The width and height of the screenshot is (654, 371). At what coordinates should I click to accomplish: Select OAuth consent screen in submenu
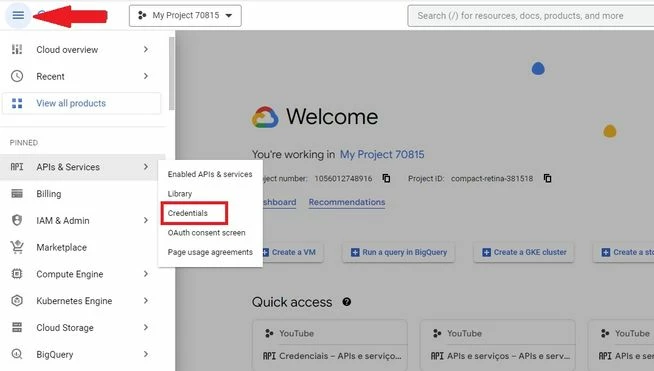[x=210, y=232]
